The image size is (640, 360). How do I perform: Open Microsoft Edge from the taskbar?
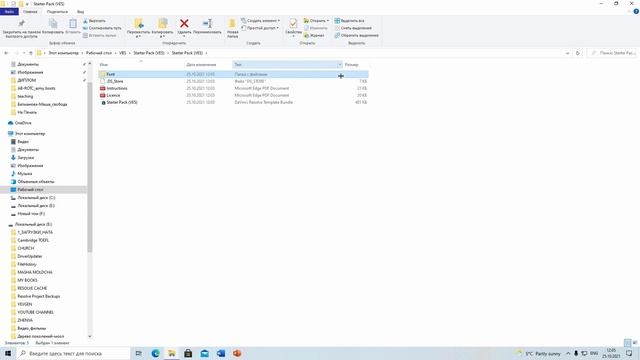[155, 353]
